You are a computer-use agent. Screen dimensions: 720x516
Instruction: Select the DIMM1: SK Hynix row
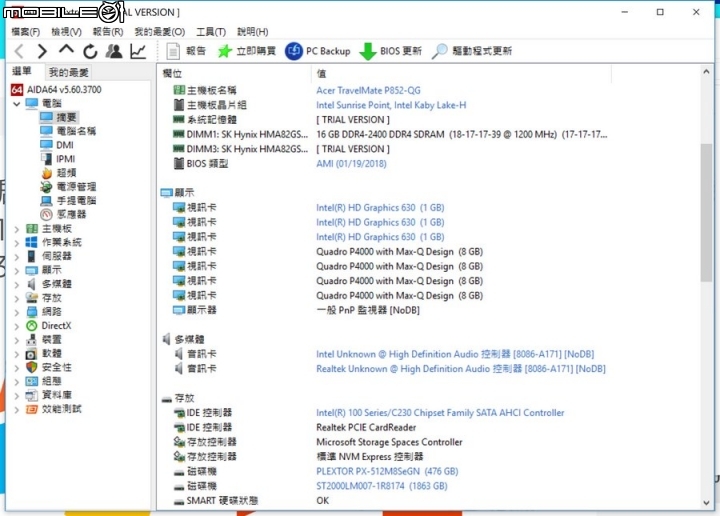(x=390, y=135)
